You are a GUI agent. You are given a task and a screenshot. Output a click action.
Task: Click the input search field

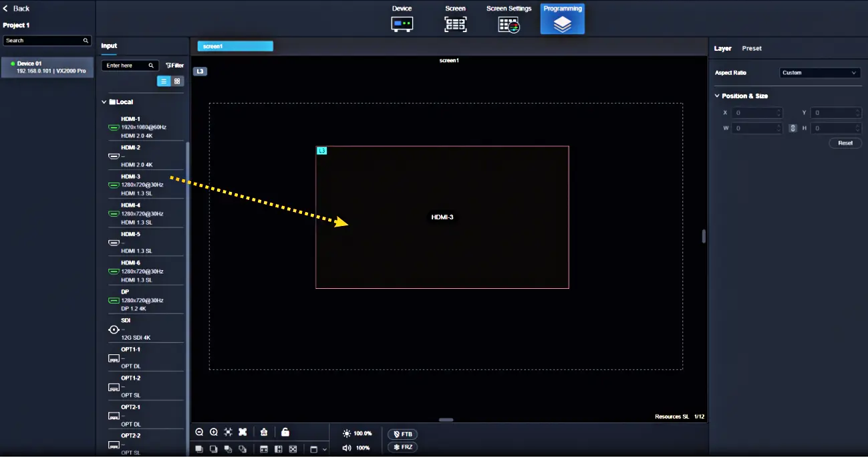(x=127, y=66)
